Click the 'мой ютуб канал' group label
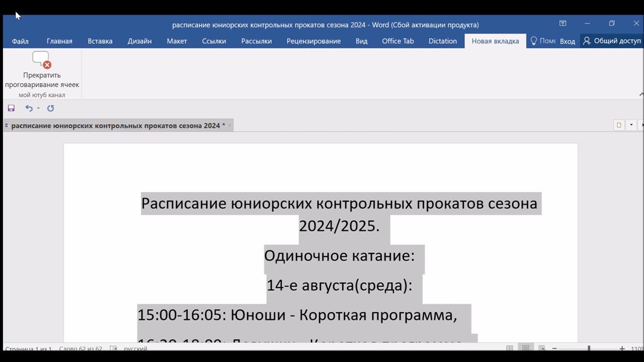Viewport: 644px width, 362px height. click(42, 95)
